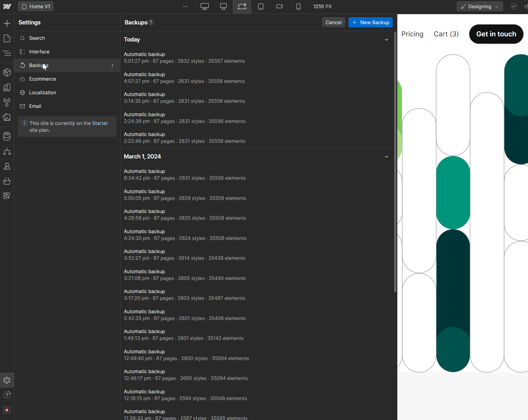Select the 2:22:46 pm automatic backup
This screenshot has width=528, height=420.
point(257,138)
